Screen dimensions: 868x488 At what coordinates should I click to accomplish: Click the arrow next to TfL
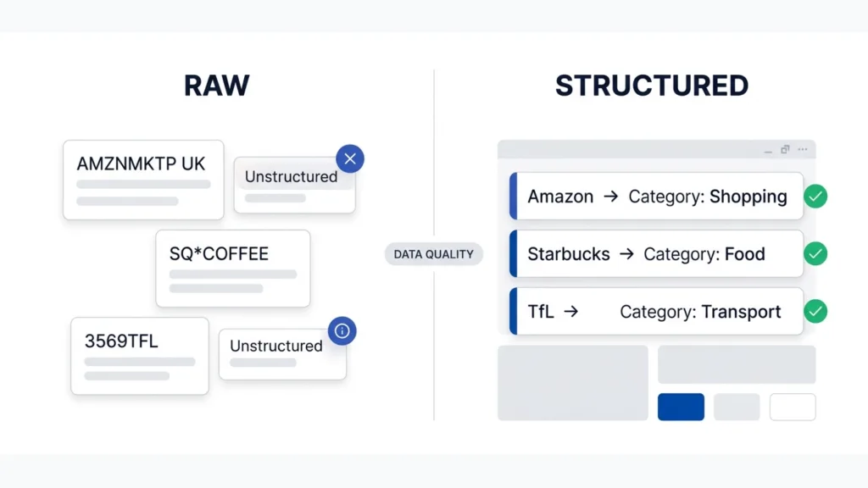pos(570,312)
